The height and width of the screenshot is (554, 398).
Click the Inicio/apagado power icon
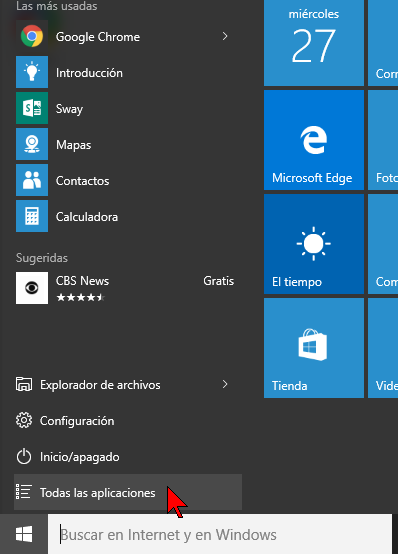coord(24,456)
